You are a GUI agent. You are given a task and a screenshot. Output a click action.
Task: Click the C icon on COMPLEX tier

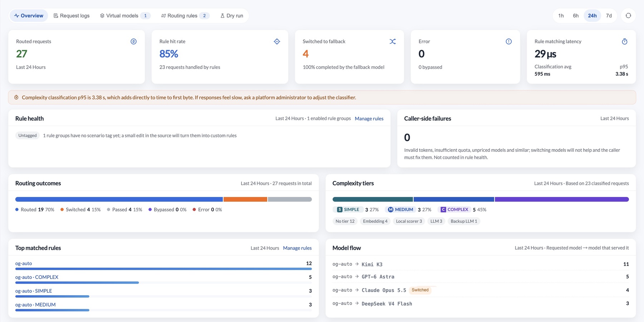coord(443,210)
